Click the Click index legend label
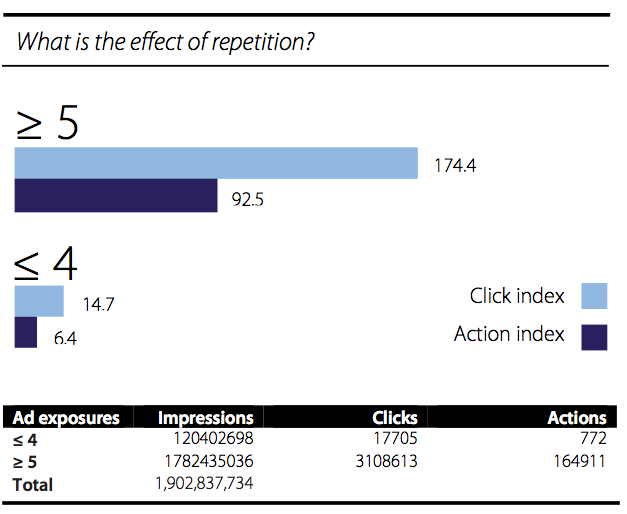627x514 pixels. tap(517, 296)
